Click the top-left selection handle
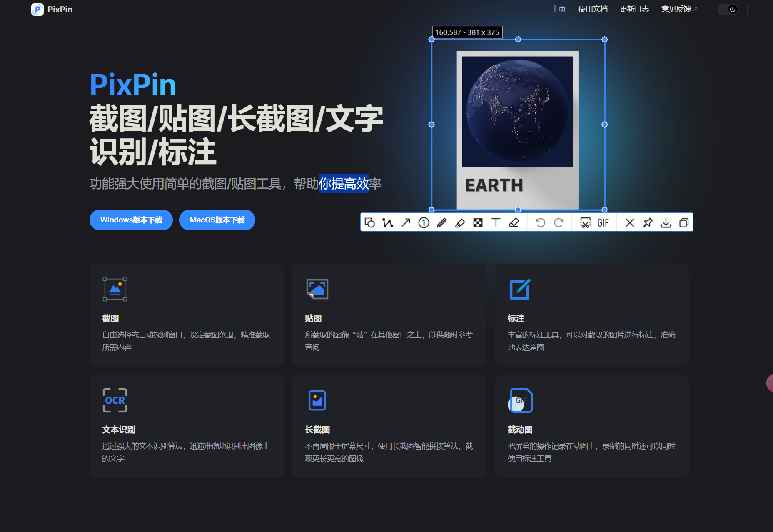773x532 pixels. [x=431, y=39]
